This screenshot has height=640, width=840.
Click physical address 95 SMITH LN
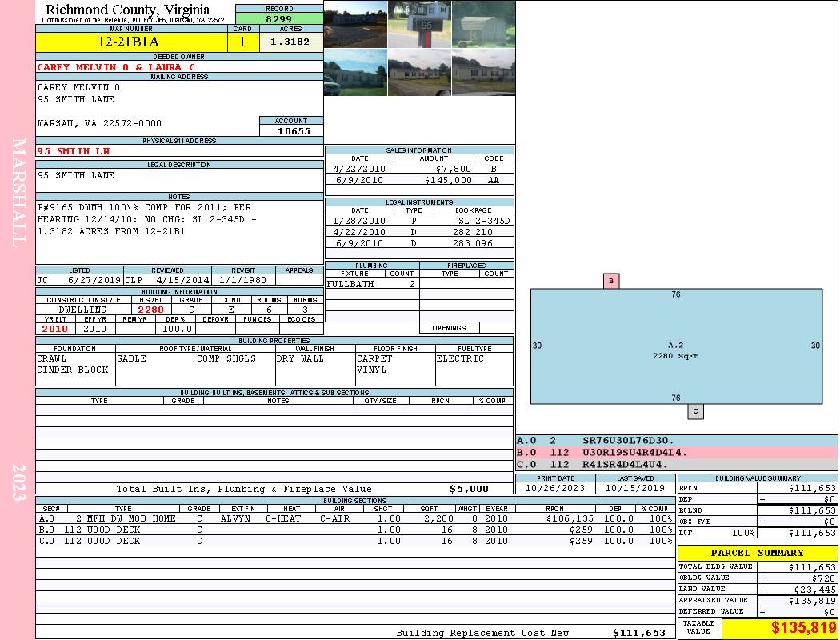tap(74, 151)
